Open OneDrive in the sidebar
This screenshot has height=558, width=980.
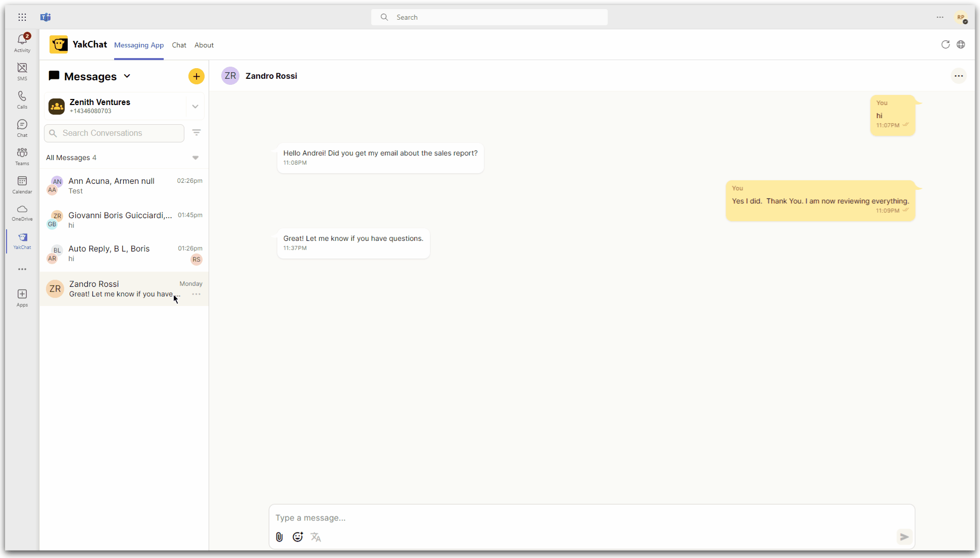22,213
